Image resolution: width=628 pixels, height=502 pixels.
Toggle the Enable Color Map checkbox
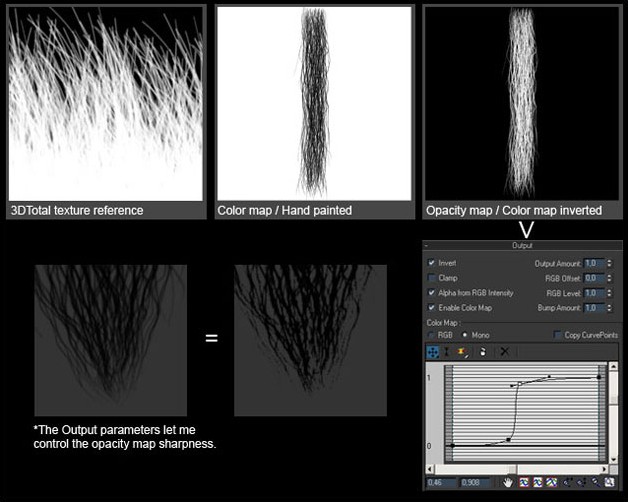pyautogui.click(x=431, y=308)
